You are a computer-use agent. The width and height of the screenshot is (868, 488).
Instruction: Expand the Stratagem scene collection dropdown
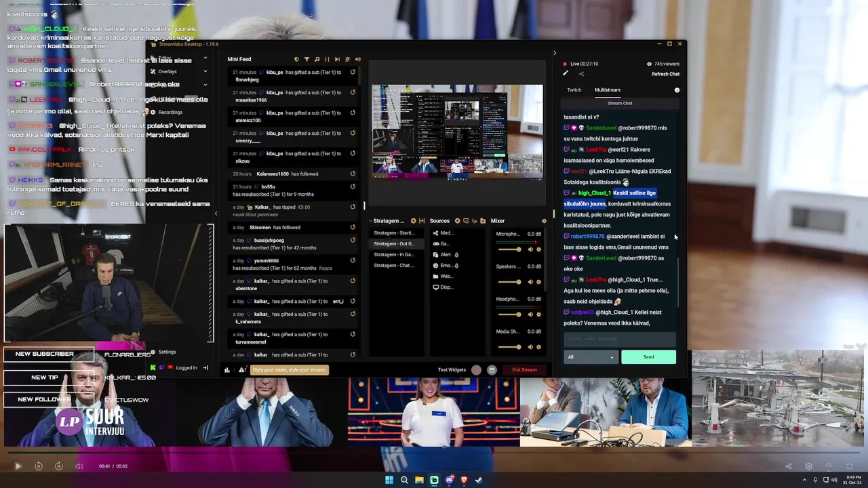click(388, 221)
